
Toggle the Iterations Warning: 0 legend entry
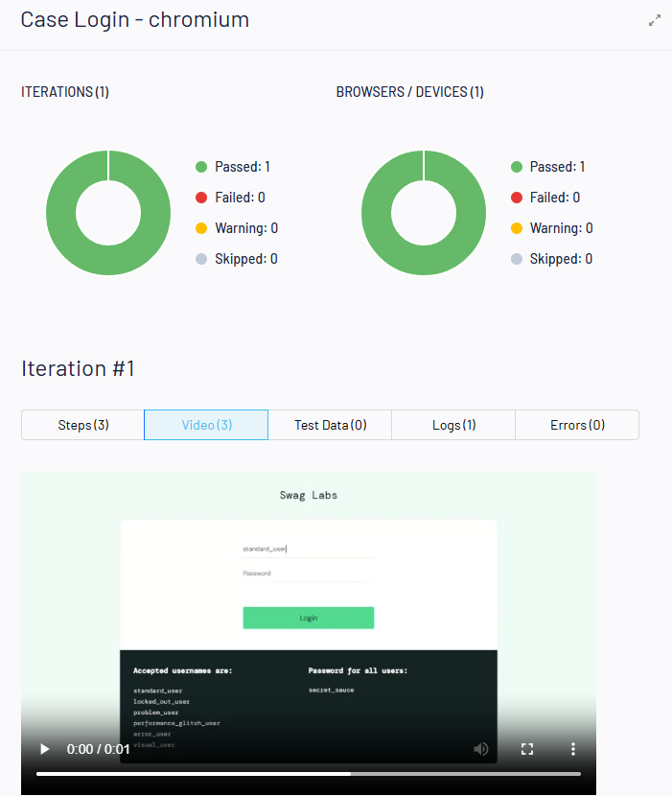click(x=237, y=228)
